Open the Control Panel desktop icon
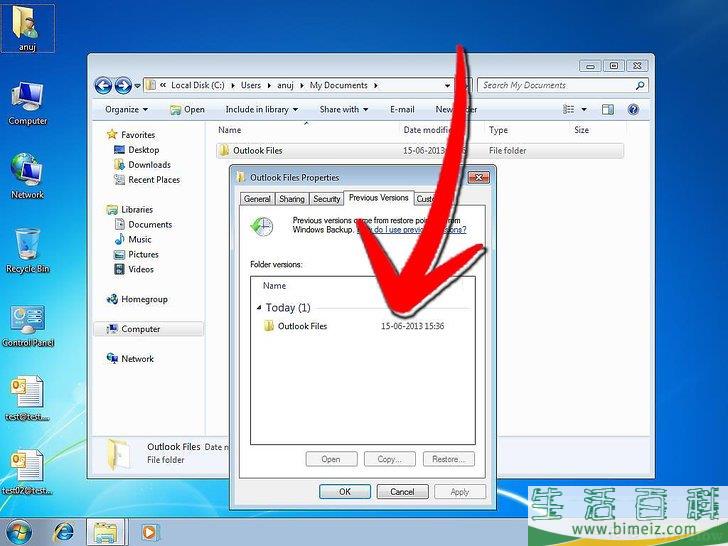This screenshot has height=546, width=728. click(x=28, y=325)
